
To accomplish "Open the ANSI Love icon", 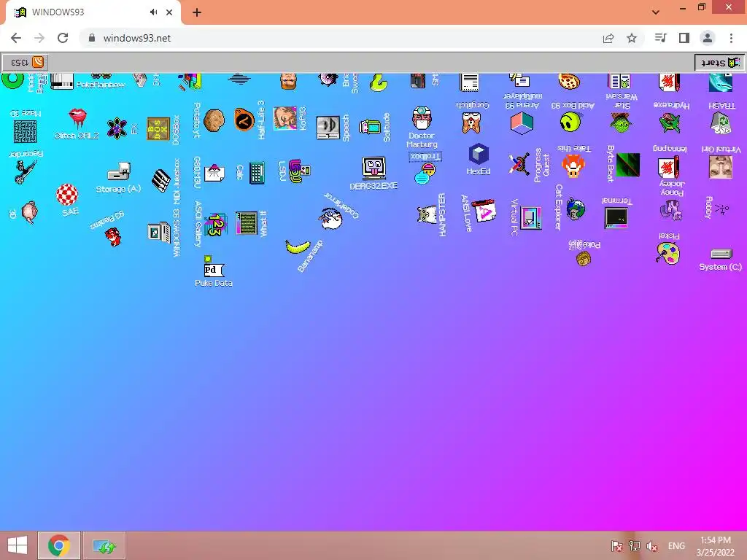I will [x=484, y=211].
